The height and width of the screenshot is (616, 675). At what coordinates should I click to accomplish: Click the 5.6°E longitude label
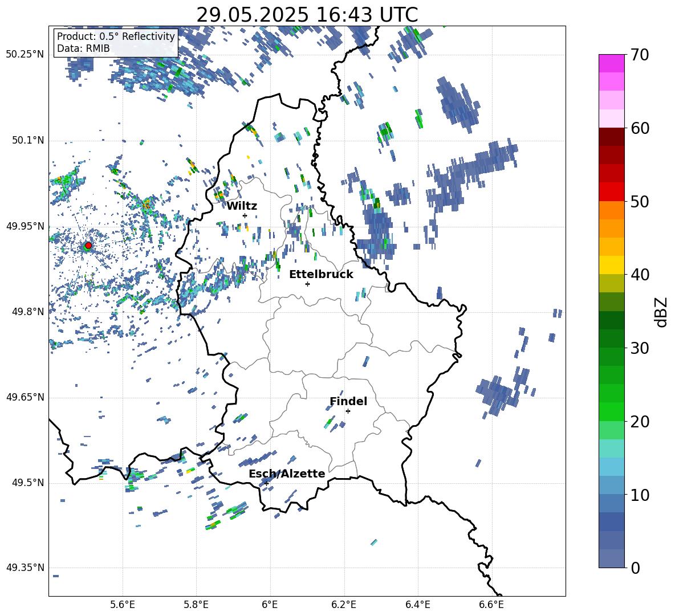tap(123, 605)
